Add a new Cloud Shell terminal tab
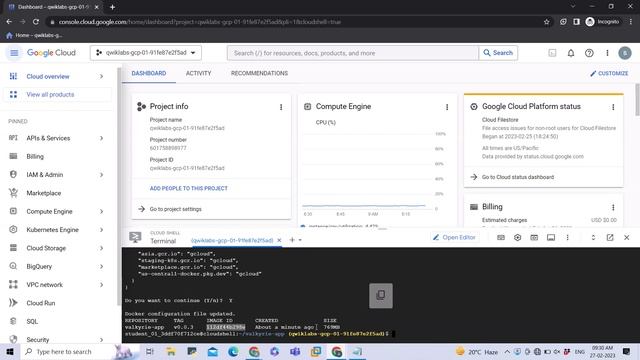The width and height of the screenshot is (640, 360). (292, 240)
